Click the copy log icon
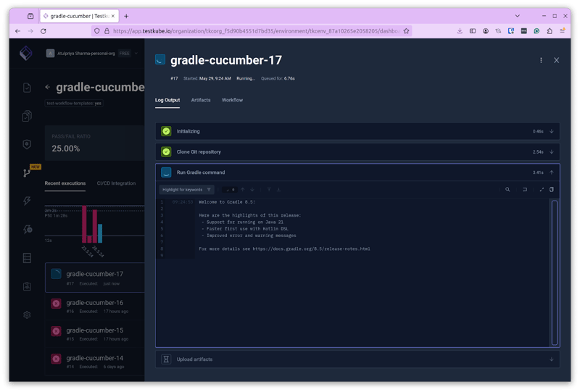The width and height of the screenshot is (580, 392). click(x=552, y=190)
